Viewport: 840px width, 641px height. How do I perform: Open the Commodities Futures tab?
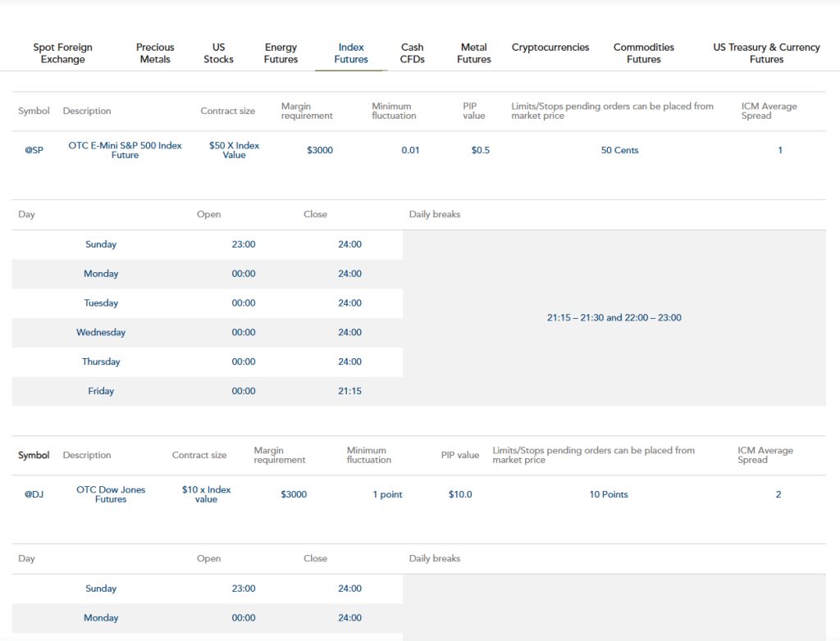[644, 53]
